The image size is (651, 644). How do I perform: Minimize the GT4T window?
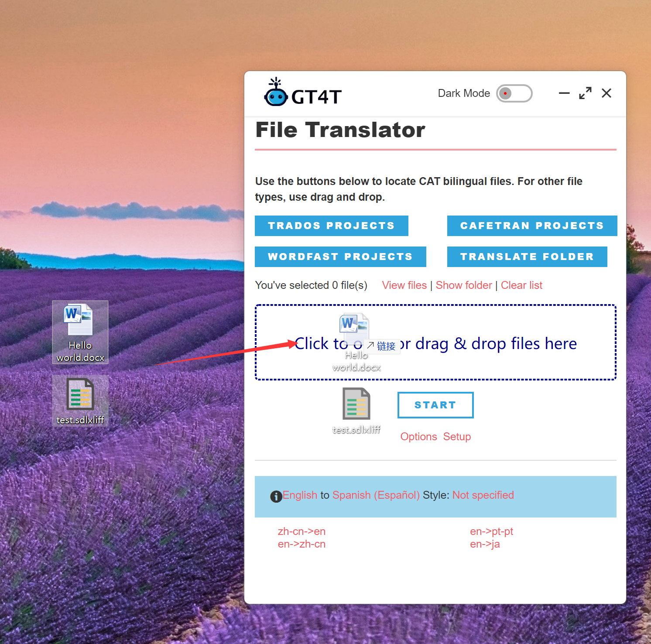tap(564, 93)
